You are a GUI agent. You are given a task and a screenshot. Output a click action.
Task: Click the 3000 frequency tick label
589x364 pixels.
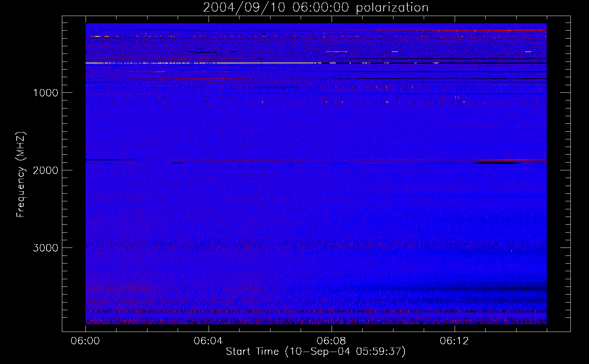click(46, 248)
